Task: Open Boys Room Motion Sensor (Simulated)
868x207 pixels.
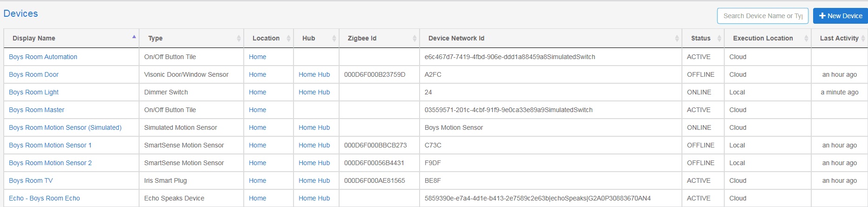Action: [65, 127]
